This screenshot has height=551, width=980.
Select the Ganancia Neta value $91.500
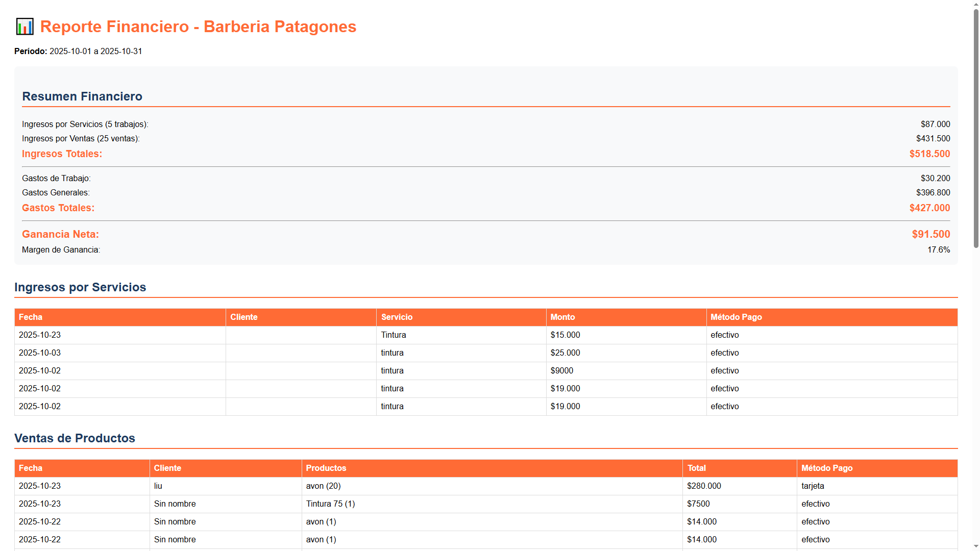931,234
